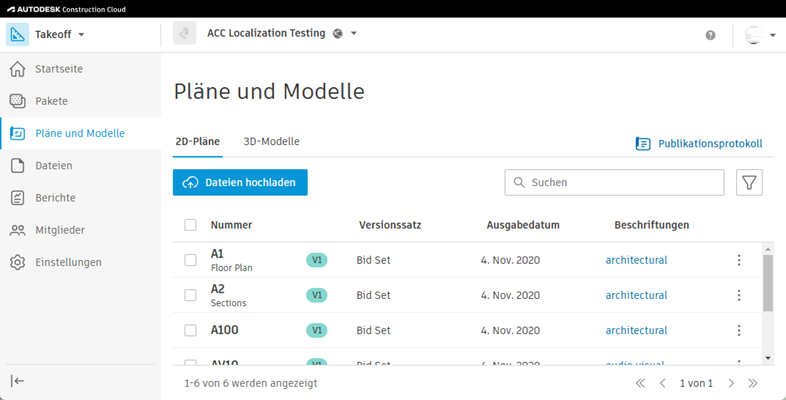Go to Startseite in sidebar
The image size is (786, 400).
tap(58, 69)
